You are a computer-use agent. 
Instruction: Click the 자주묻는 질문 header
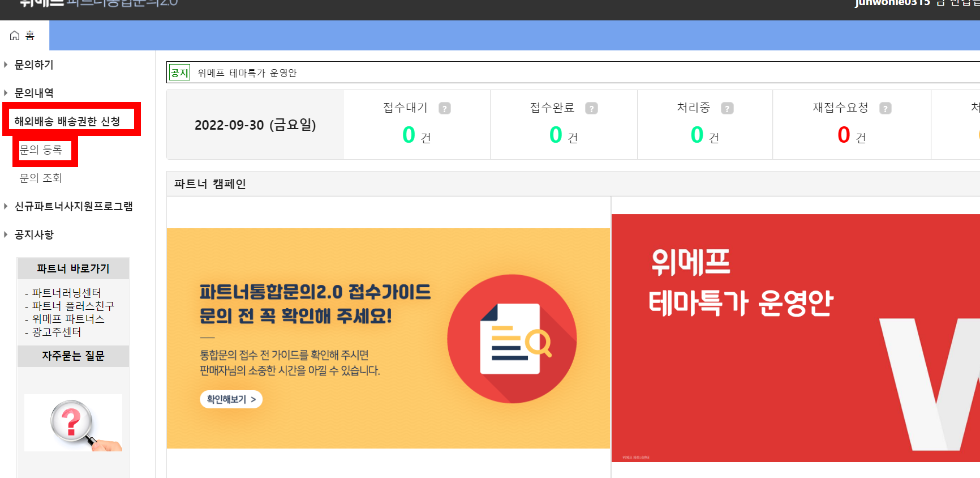[73, 356]
